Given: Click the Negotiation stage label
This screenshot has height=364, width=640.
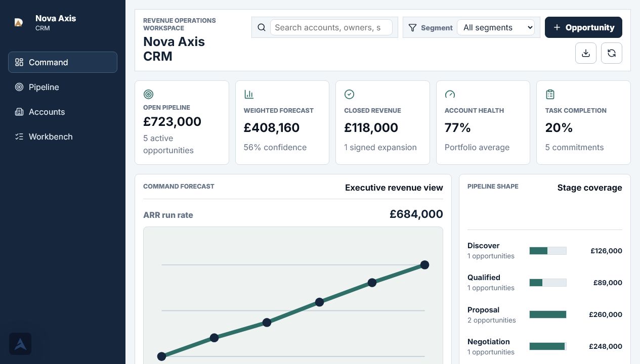Looking at the screenshot, I should [x=489, y=342].
